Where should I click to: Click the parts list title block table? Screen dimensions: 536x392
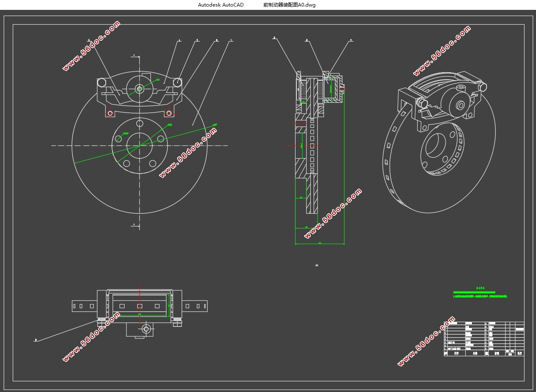(484, 339)
